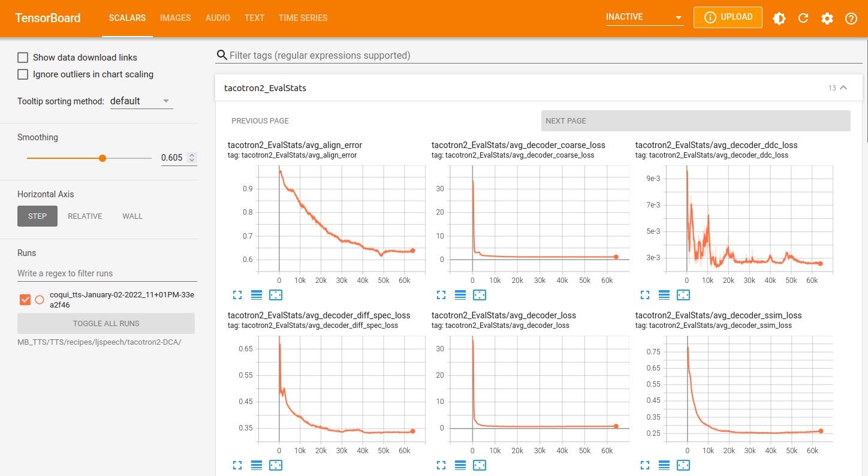Select STEP horizontal axis option
This screenshot has width=868, height=476.
37,216
